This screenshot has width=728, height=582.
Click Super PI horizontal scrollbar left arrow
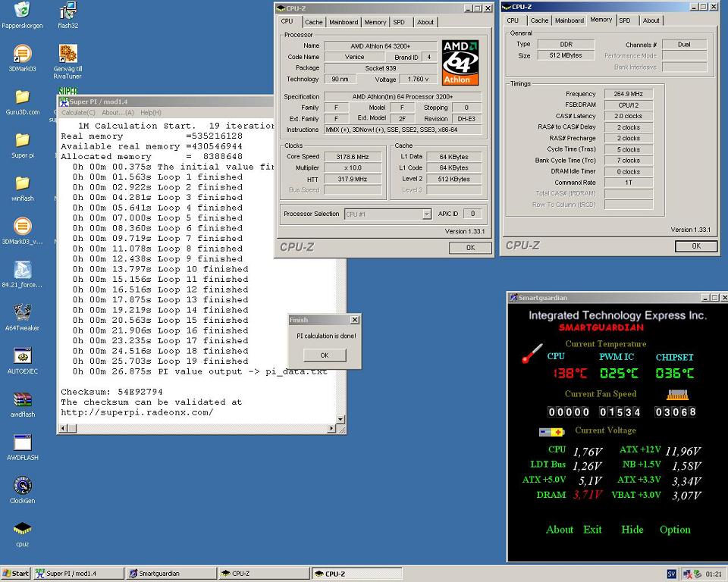click(62, 428)
